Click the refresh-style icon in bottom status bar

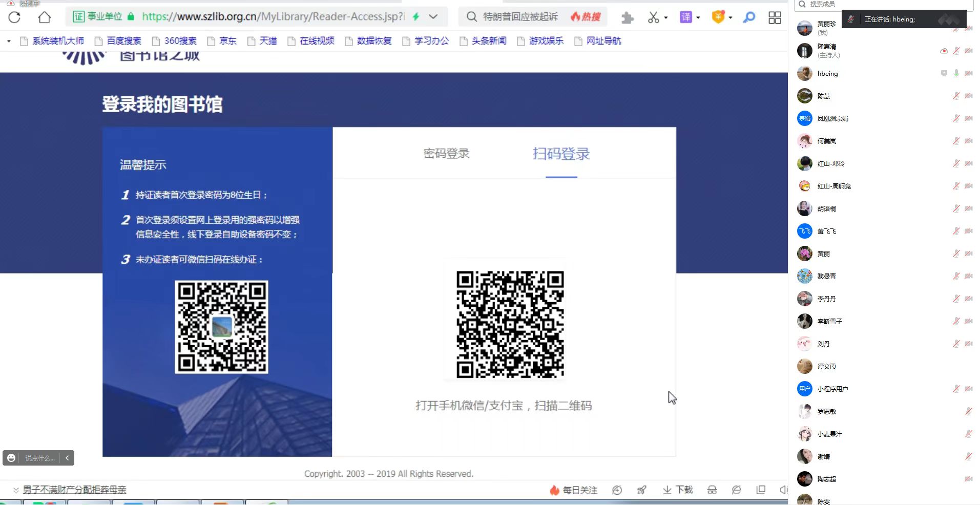[736, 490]
